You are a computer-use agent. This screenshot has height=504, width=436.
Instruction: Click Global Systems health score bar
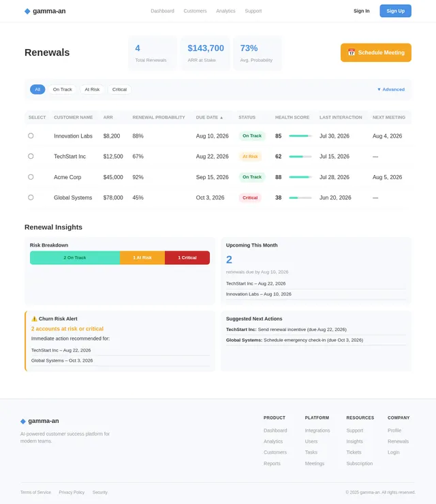(300, 198)
